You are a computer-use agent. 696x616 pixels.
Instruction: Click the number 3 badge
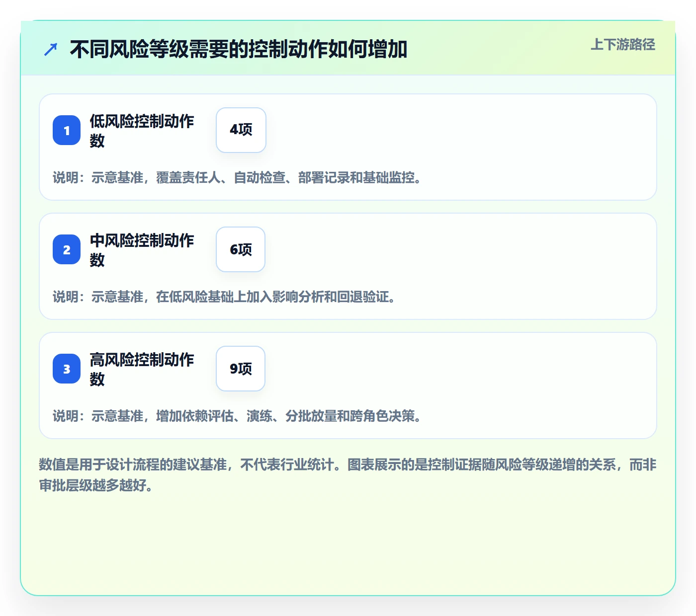(67, 369)
